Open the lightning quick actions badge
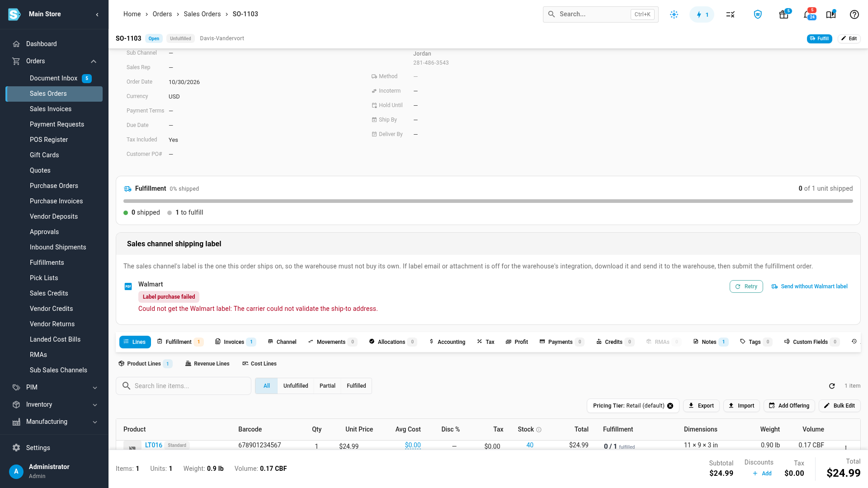 tap(702, 14)
